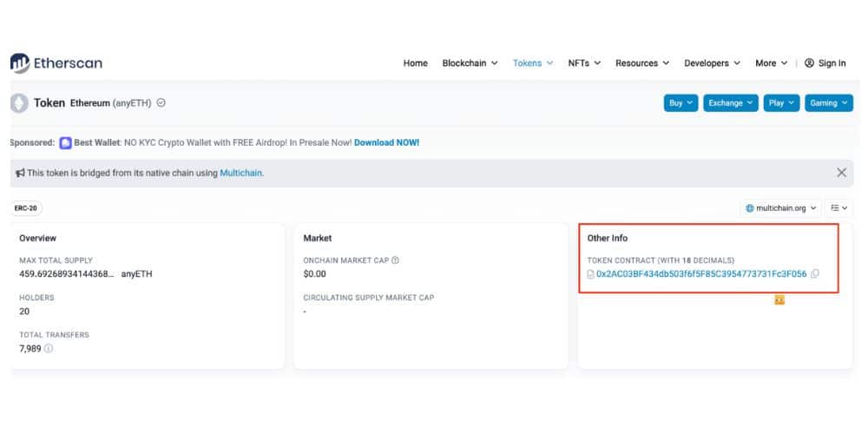The image size is (868, 434).
Task: Dismiss the Multichain bridge notice
Action: tap(841, 173)
